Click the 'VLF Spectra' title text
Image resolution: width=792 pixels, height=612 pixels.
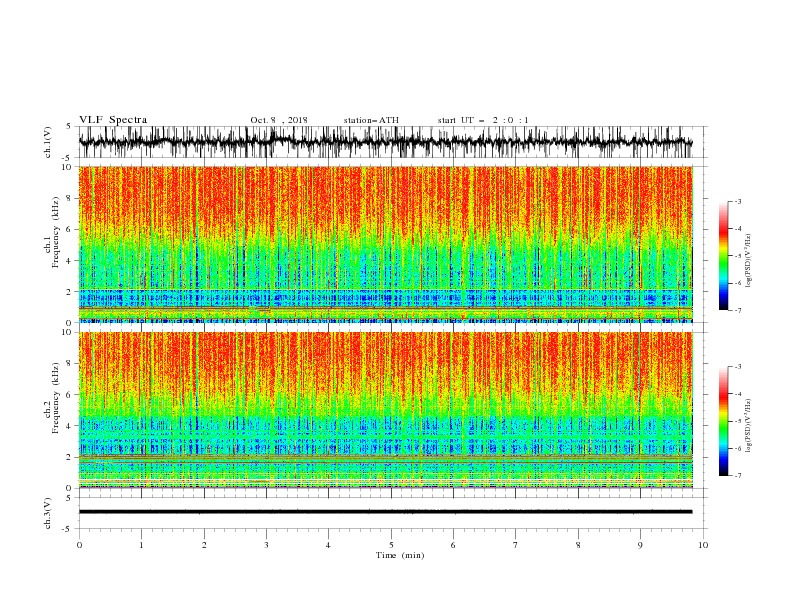click(113, 120)
